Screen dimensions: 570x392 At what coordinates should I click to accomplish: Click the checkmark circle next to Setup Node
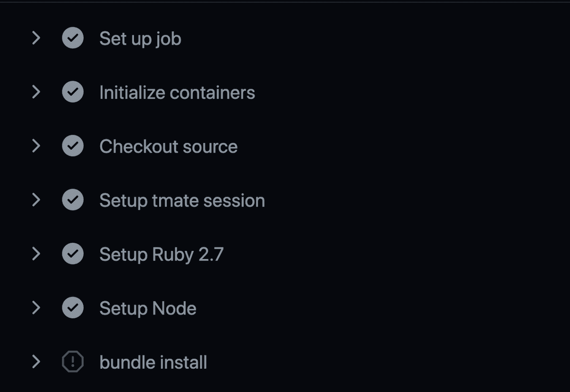tap(72, 308)
